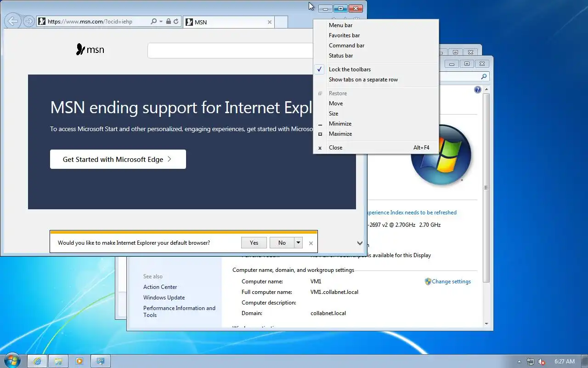Launch Windows Media Player from the taskbar
The image size is (588, 368).
79,362
